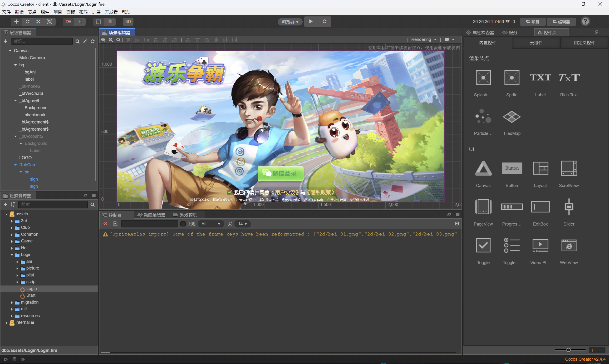Select the rotate transform tool

(x=27, y=22)
